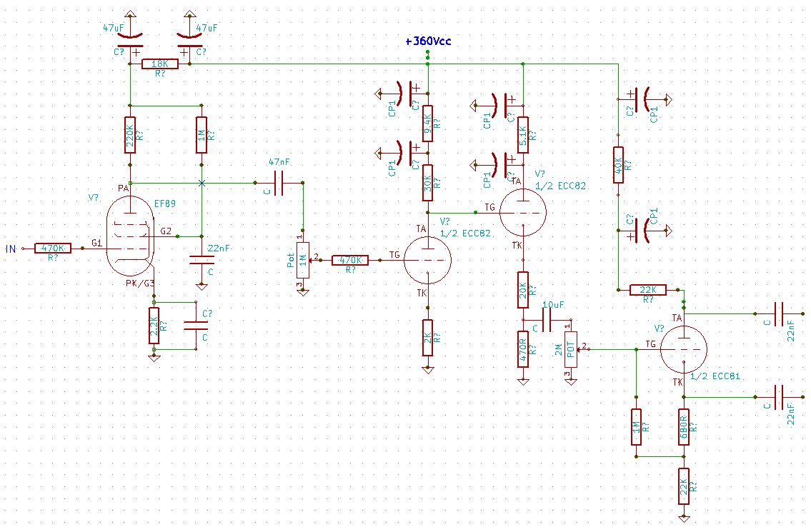Click the 220K anode resistor
Screen dimensions: 811x532
(130, 136)
